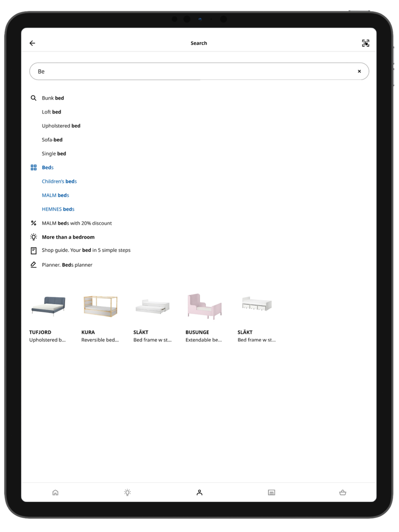Click 'Reversible bed...' description text
The image size is (399, 532).
coord(100,340)
